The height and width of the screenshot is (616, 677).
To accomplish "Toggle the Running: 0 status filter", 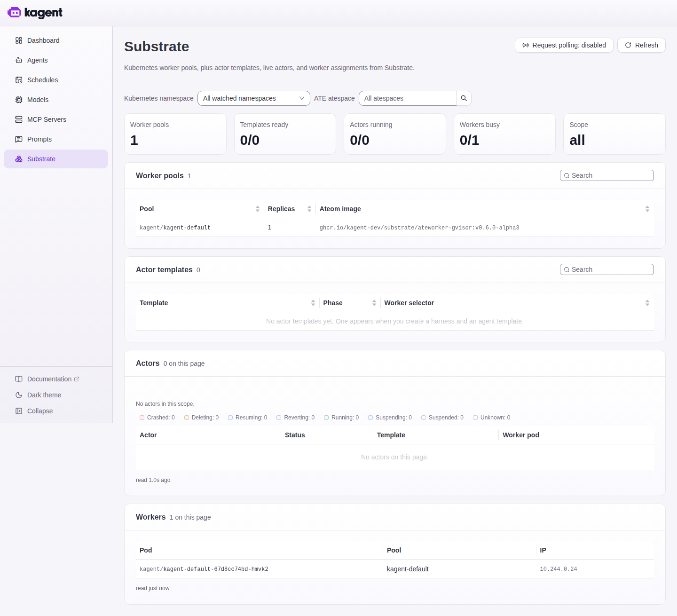I will click(341, 418).
